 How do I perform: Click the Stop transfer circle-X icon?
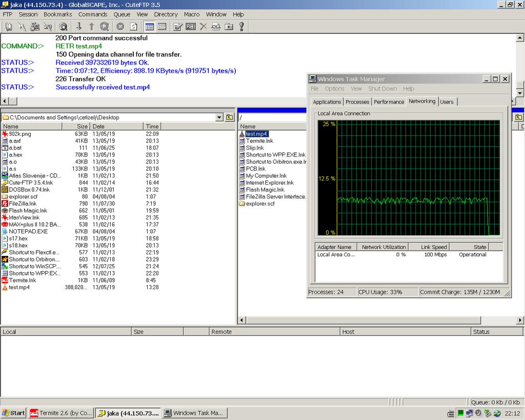coord(120,27)
